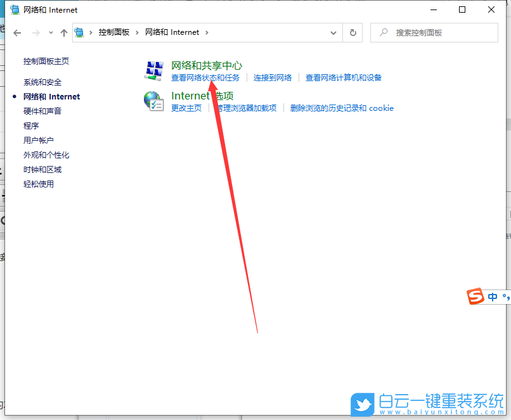Select 控制面板主页 in the sidebar
The image size is (511, 420).
(x=46, y=61)
